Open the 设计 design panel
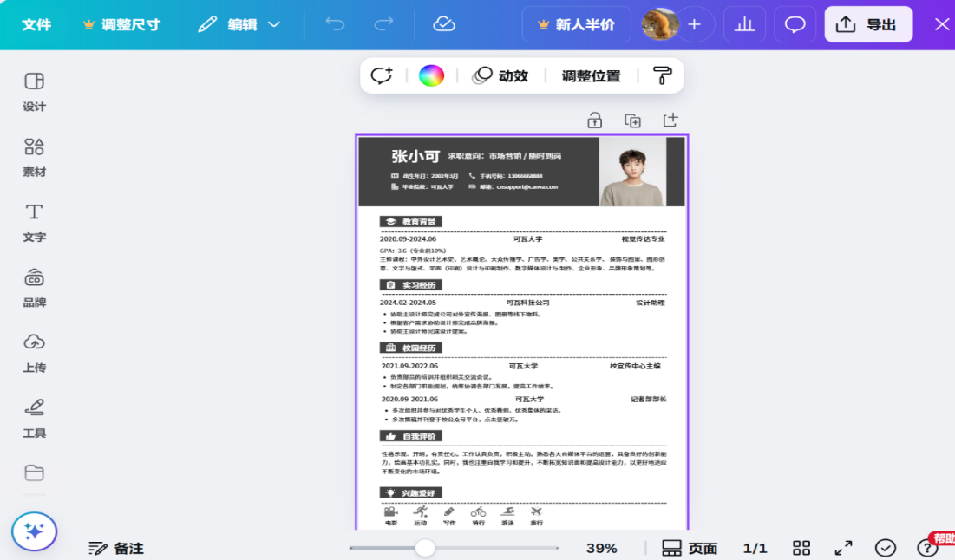Viewport: 955px width, 560px height. (34, 92)
